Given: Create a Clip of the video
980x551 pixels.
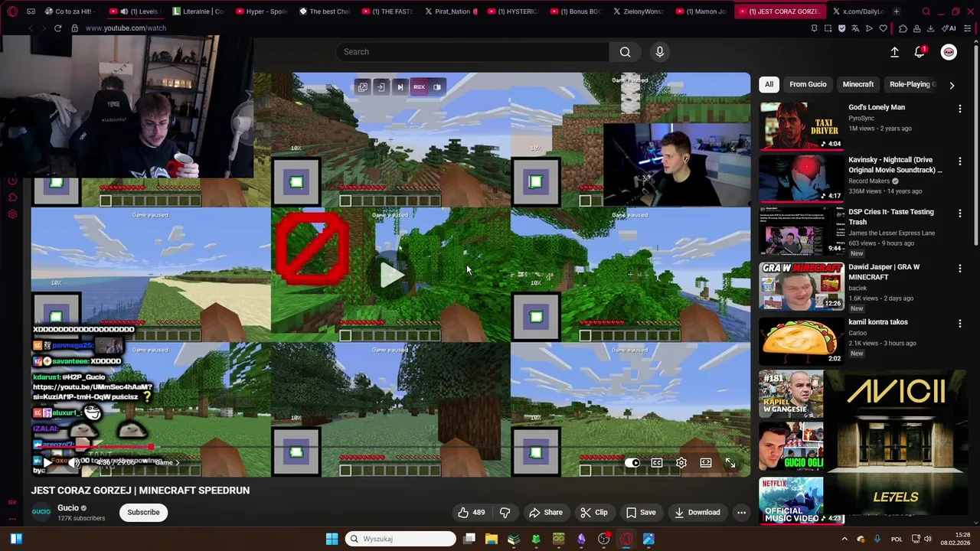Looking at the screenshot, I should (594, 513).
